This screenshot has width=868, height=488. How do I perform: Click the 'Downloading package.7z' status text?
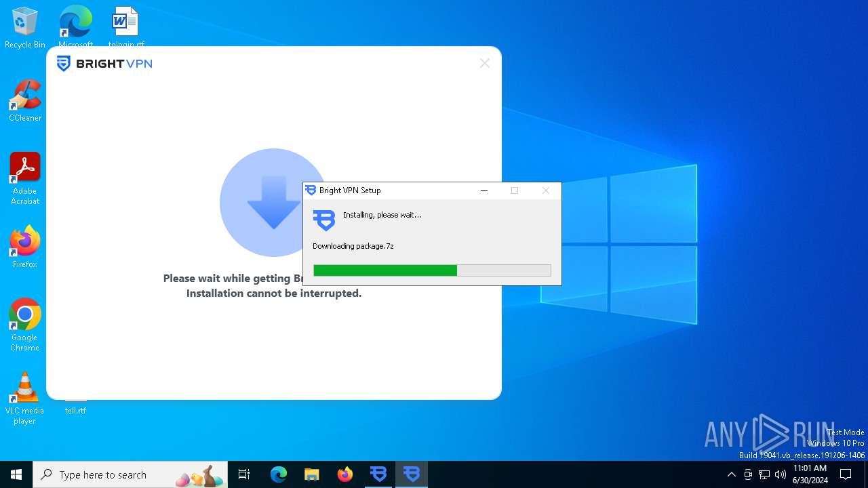(353, 246)
